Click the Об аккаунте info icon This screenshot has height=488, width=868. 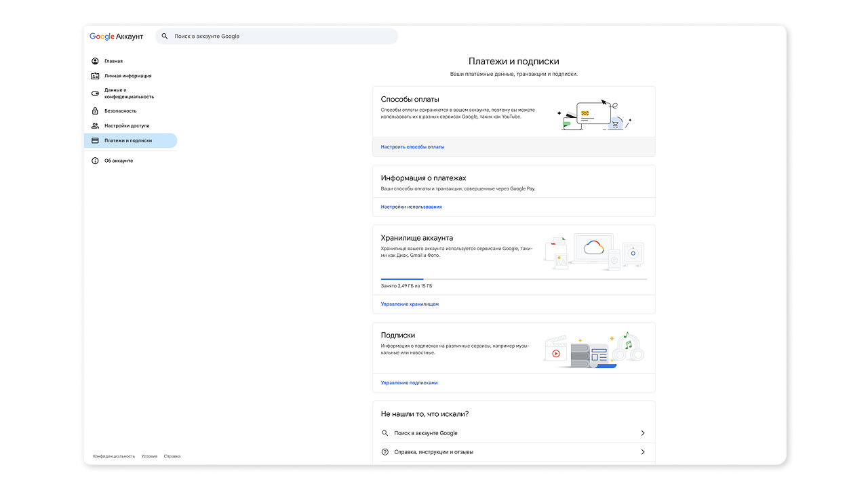click(96, 161)
